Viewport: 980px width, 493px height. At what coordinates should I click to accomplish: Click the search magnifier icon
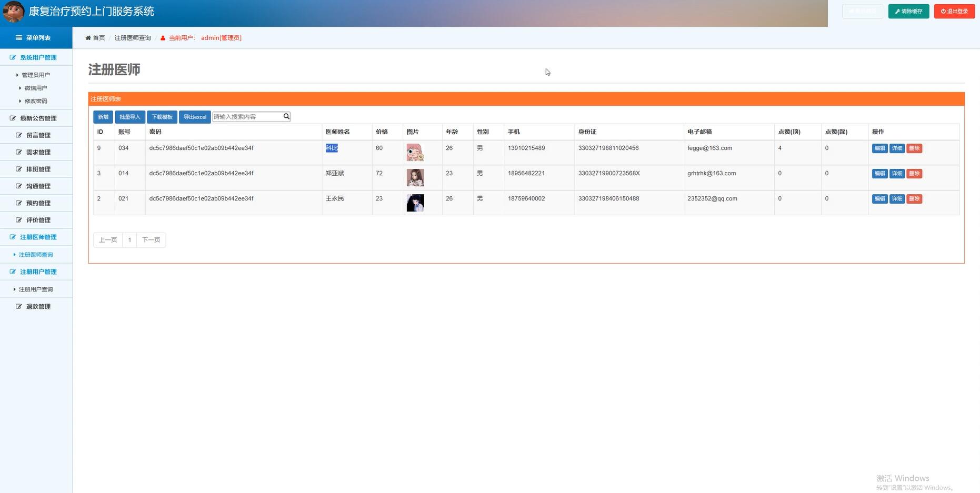point(286,116)
